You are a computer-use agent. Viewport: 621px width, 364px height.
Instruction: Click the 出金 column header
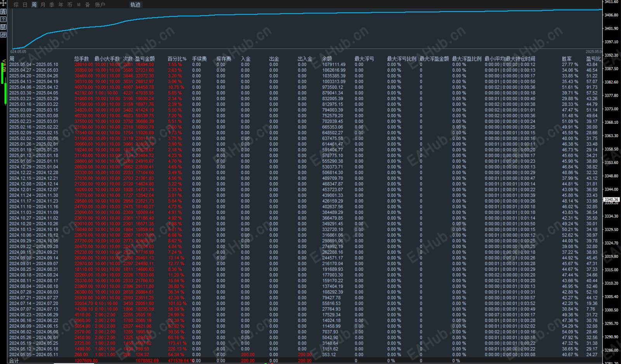coord(274,59)
